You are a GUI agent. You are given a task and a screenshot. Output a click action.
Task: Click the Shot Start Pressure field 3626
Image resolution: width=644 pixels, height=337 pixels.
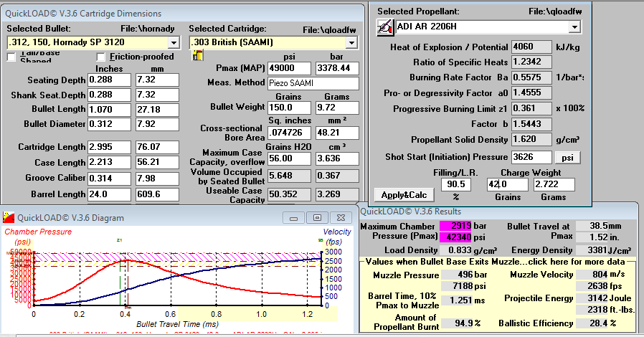tap(531, 157)
